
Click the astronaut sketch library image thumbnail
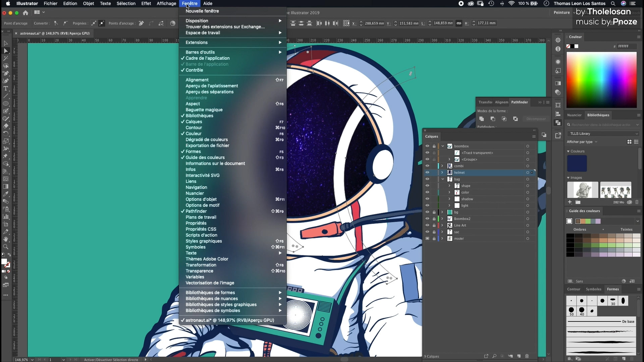pyautogui.click(x=582, y=190)
